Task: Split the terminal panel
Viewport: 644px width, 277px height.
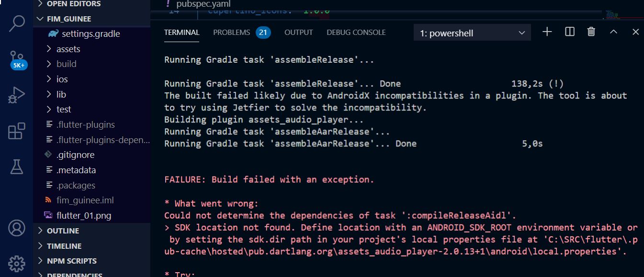Action: coord(569,32)
